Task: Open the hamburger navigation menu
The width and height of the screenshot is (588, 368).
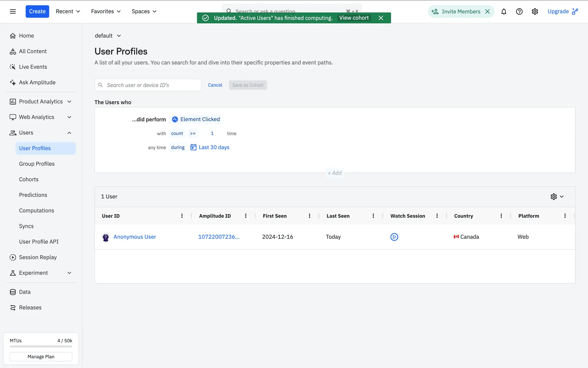Action: [13, 11]
